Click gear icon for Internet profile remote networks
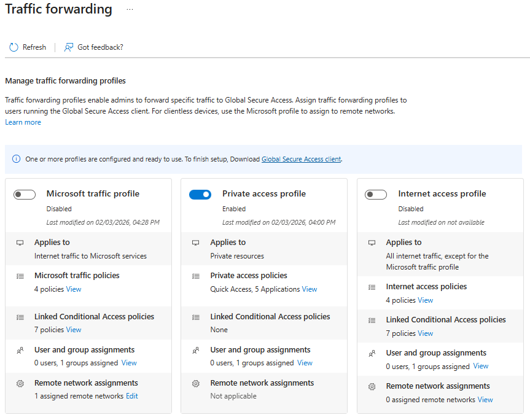The width and height of the screenshot is (530, 420). tap(372, 387)
